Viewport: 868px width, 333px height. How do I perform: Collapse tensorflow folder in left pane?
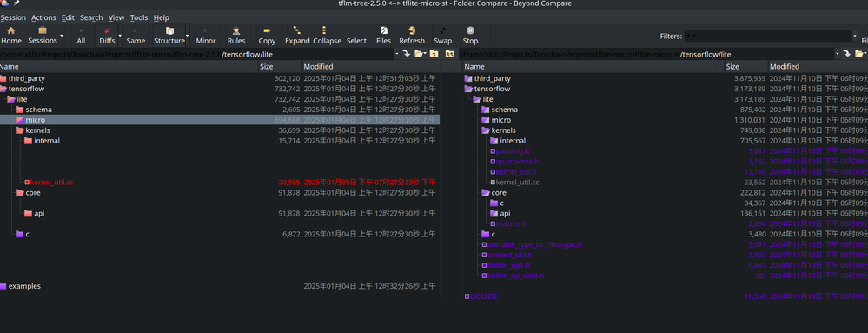tap(3, 89)
